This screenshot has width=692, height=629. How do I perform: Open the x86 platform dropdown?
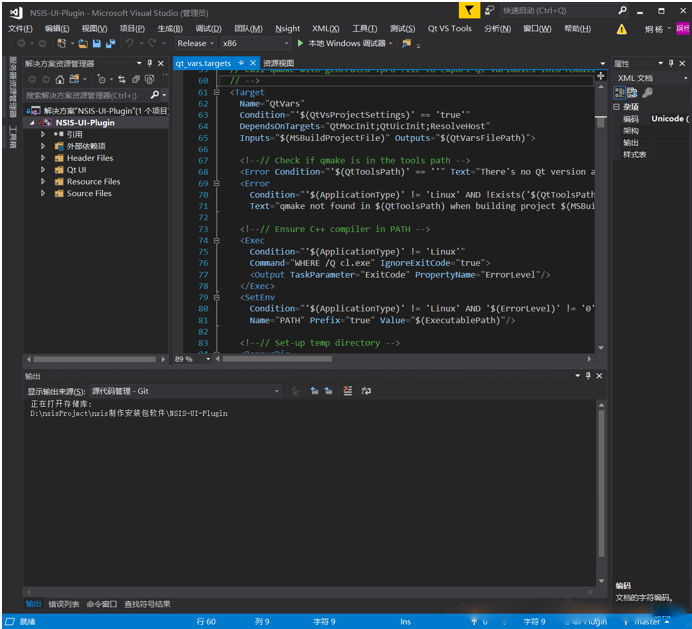pos(256,43)
